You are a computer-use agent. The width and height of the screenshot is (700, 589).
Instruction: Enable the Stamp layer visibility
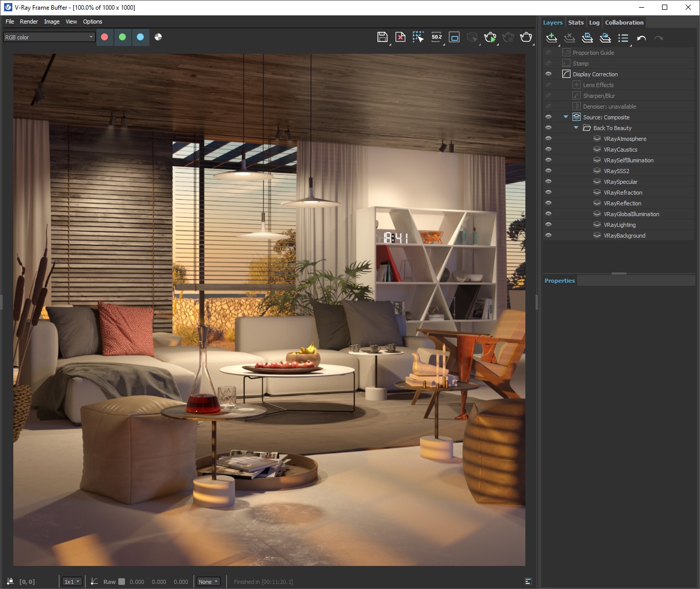[x=548, y=64]
